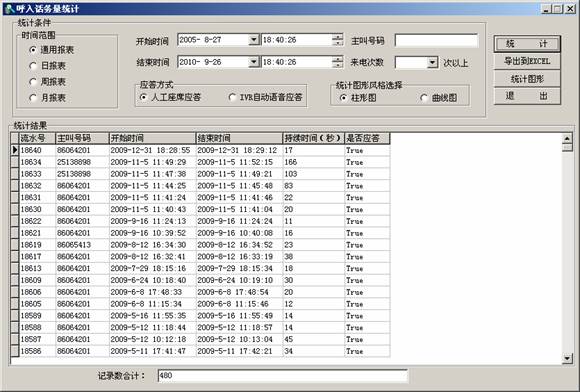Viewport: 580px width, 392px height.
Task: Open the 结束时间 date dropdown
Action: pyautogui.click(x=254, y=62)
